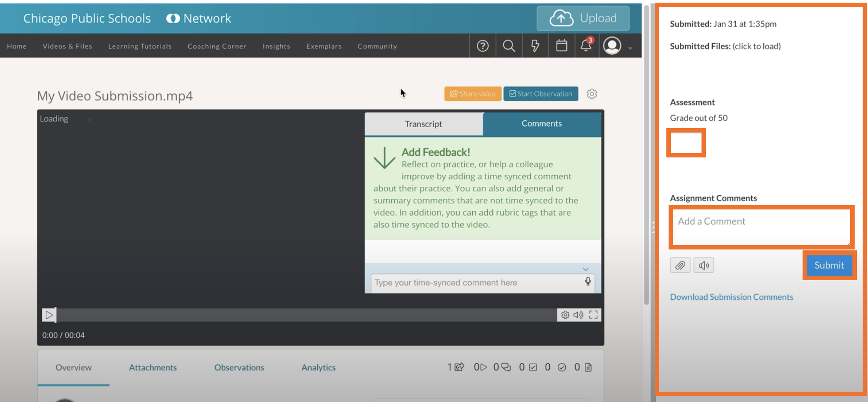Click the video settings gear beside Start Observation
Viewport: 868px width, 402px height.
click(x=592, y=94)
